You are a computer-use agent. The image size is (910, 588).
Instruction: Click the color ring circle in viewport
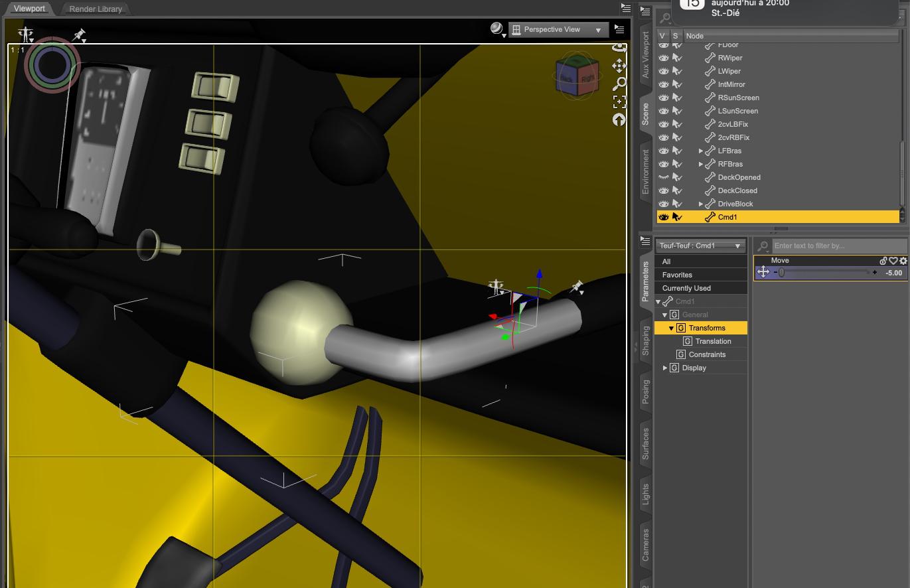52,65
